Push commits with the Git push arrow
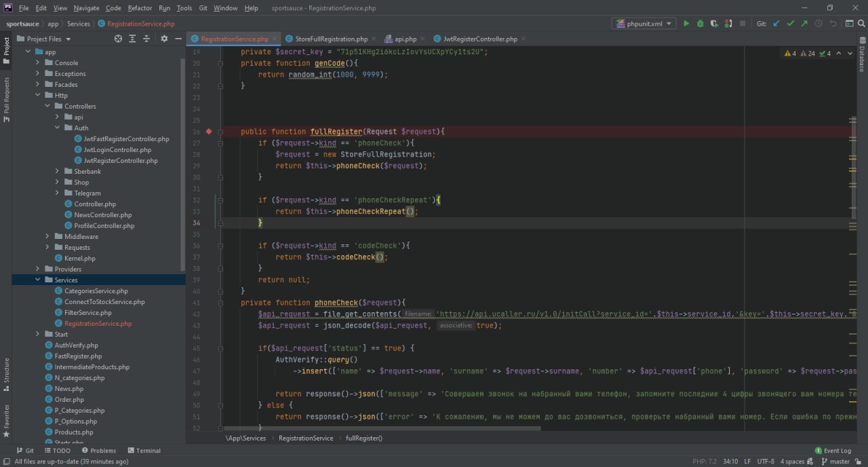 click(x=804, y=24)
